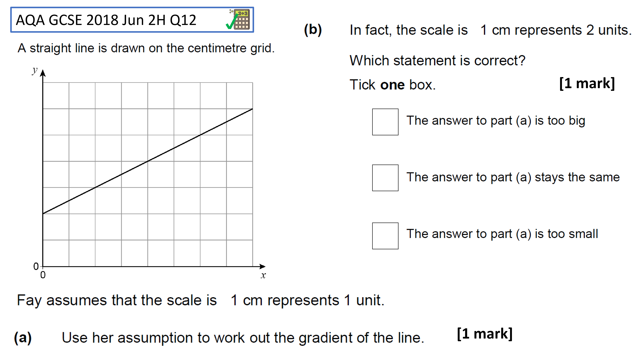This screenshot has height=362, width=644.
Task: Click 'Fay assumes that the scale is' text
Action: click(117, 300)
